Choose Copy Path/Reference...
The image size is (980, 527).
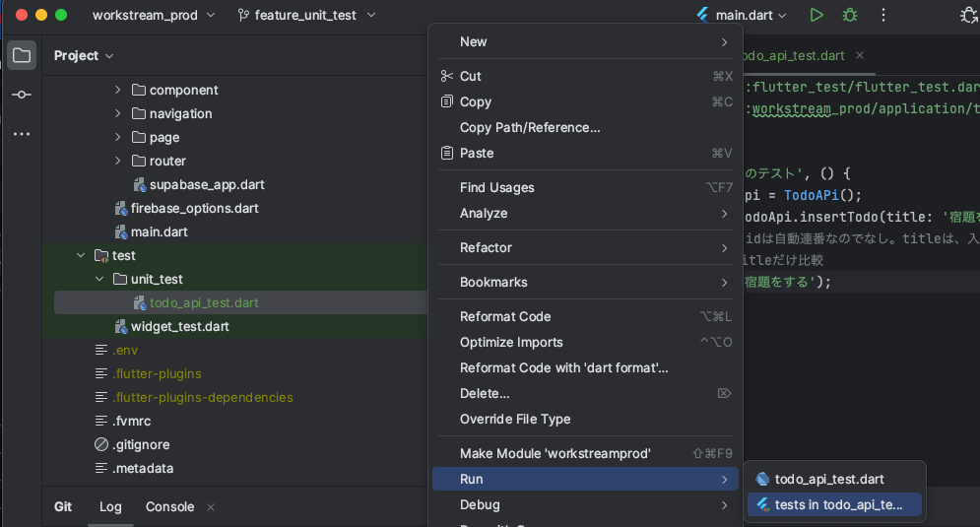tap(586, 127)
